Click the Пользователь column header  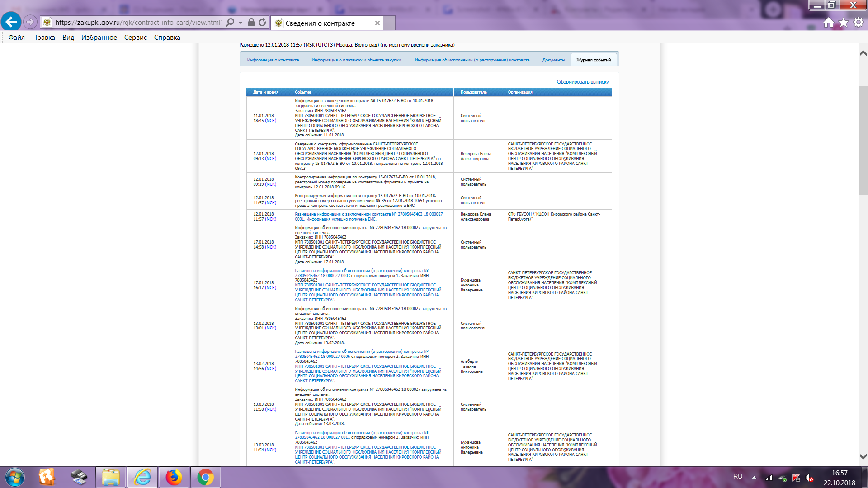click(x=477, y=92)
